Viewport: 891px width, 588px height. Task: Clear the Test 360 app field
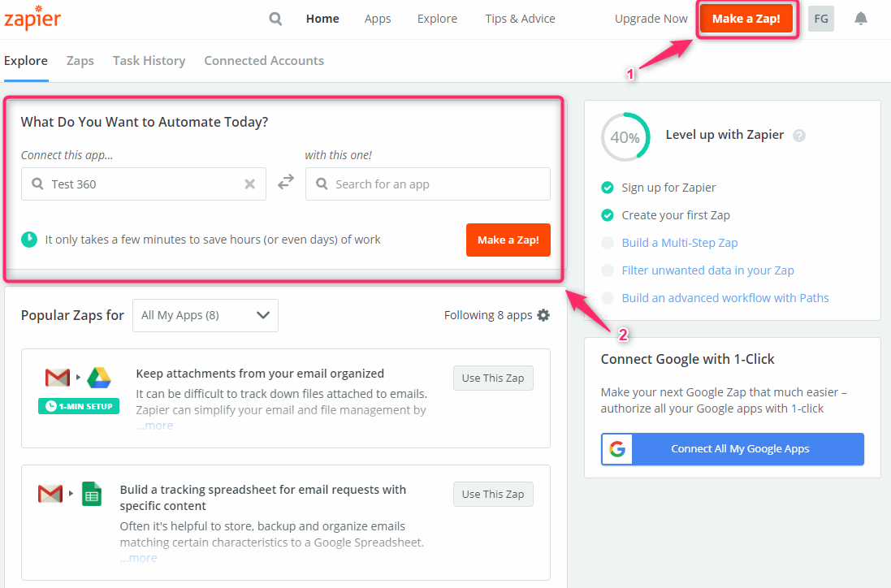pyautogui.click(x=250, y=184)
